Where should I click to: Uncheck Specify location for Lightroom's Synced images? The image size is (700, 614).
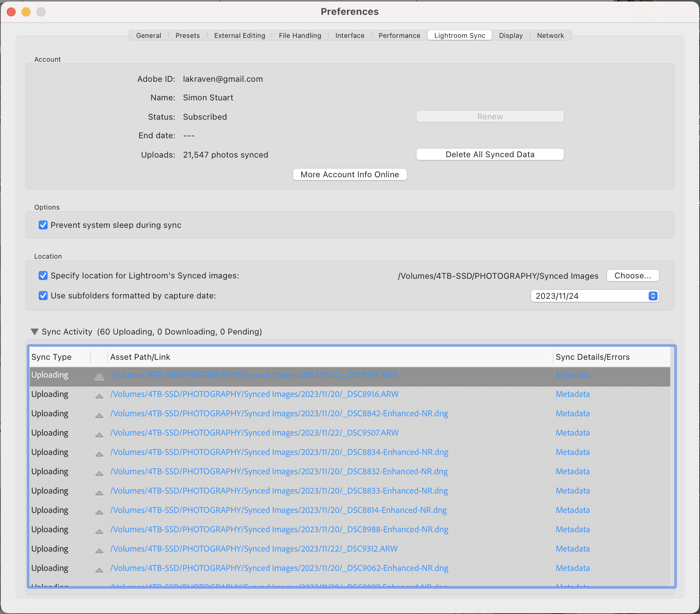[x=43, y=276]
